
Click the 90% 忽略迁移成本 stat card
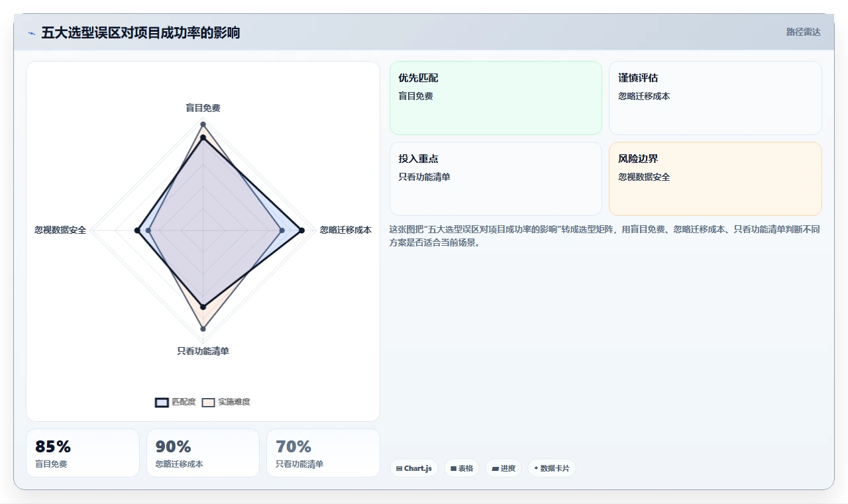(203, 453)
